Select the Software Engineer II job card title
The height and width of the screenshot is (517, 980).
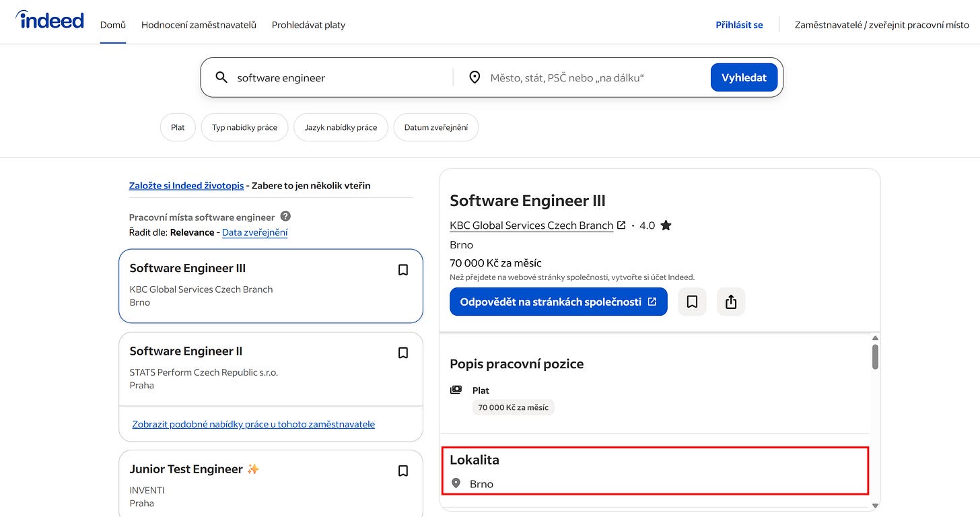pyautogui.click(x=186, y=351)
